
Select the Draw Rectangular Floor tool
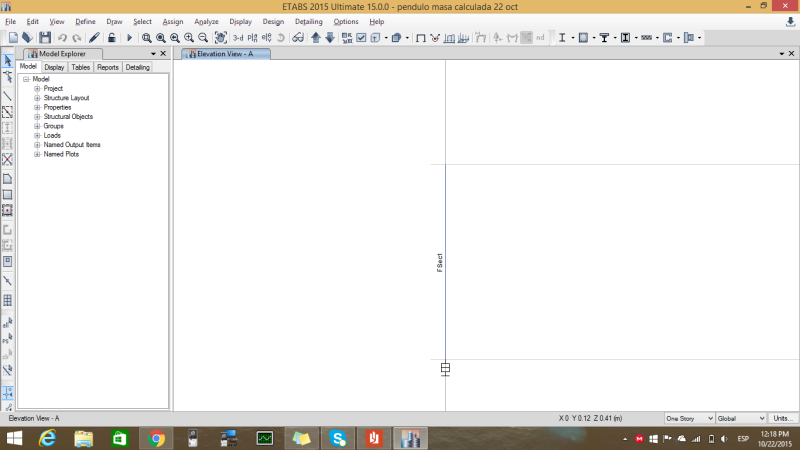(x=8, y=194)
